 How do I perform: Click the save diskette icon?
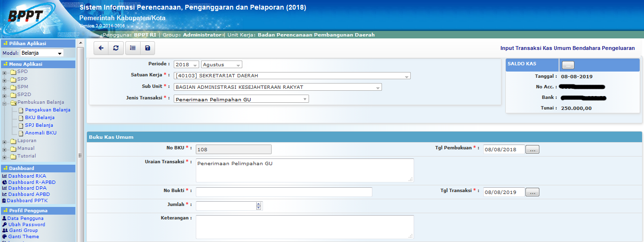(x=147, y=48)
